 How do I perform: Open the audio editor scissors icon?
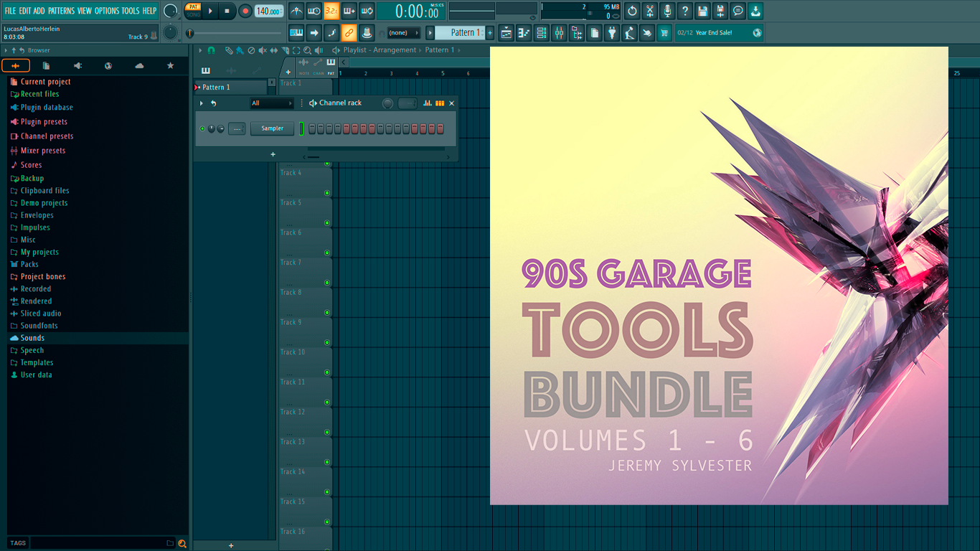[650, 11]
